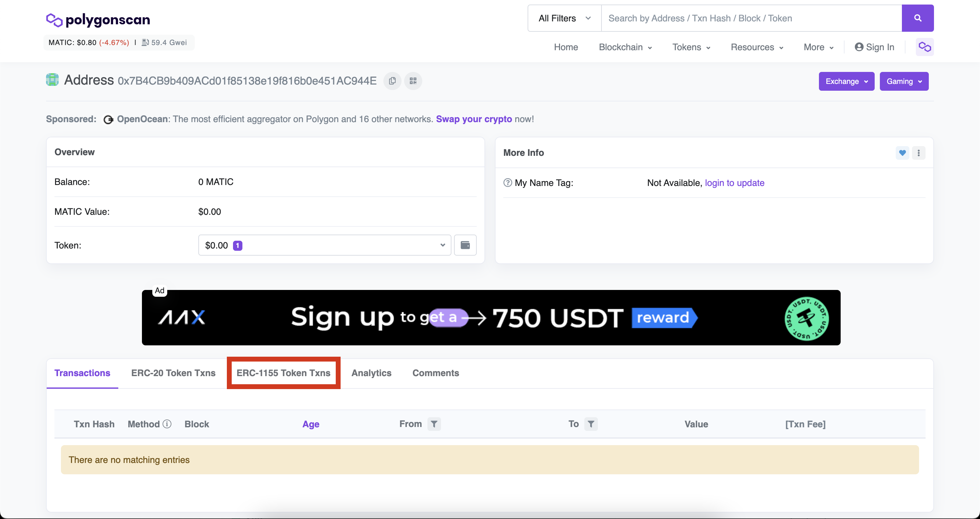Expand the Token $0.00 dropdown
The width and height of the screenshot is (980, 519).
(324, 245)
